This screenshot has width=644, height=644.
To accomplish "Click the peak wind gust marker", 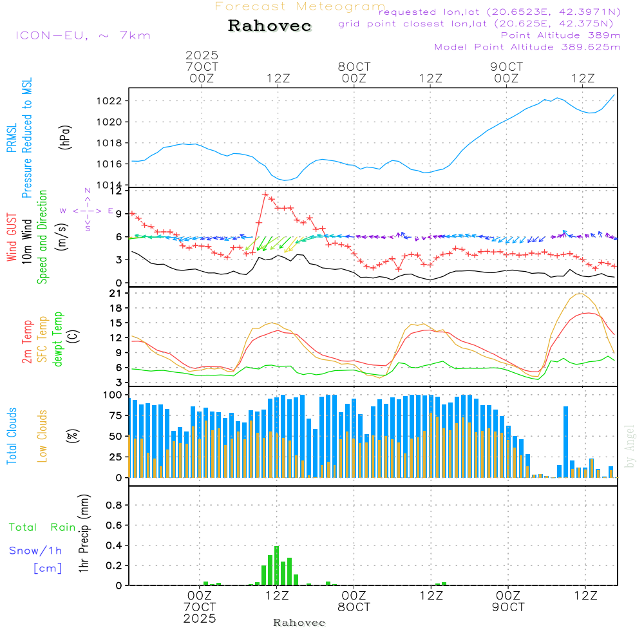I will 265,194.
